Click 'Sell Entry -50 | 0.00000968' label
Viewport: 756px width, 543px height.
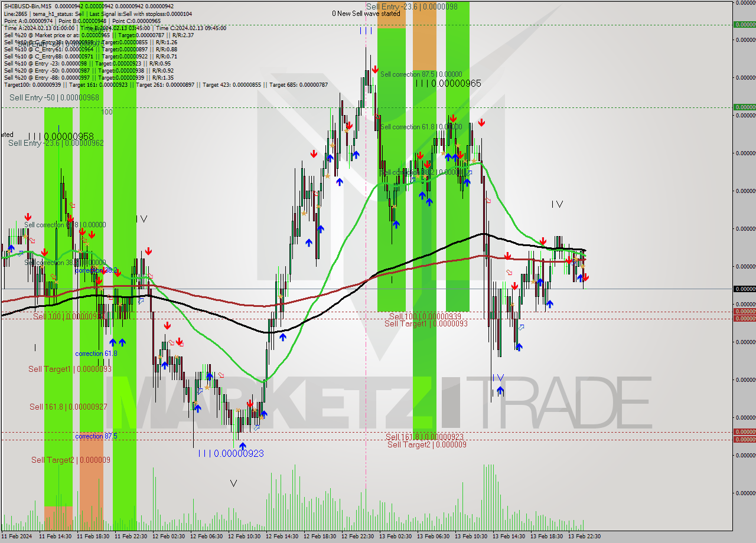53,97
